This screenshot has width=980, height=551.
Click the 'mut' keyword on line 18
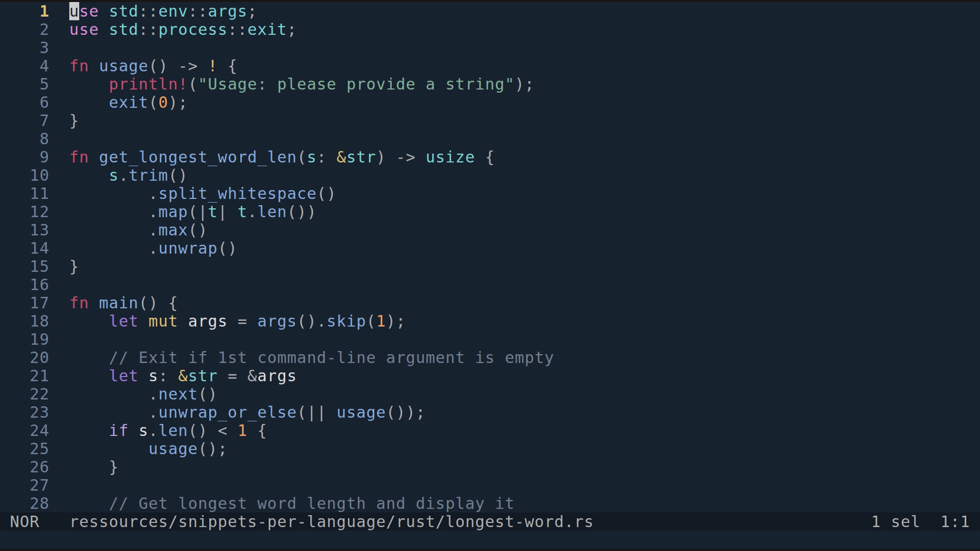[x=163, y=321]
